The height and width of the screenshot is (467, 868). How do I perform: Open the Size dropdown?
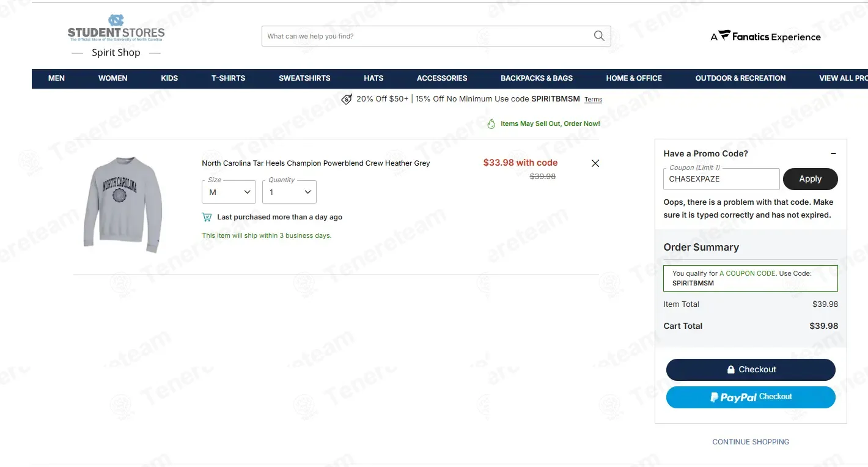coord(229,192)
